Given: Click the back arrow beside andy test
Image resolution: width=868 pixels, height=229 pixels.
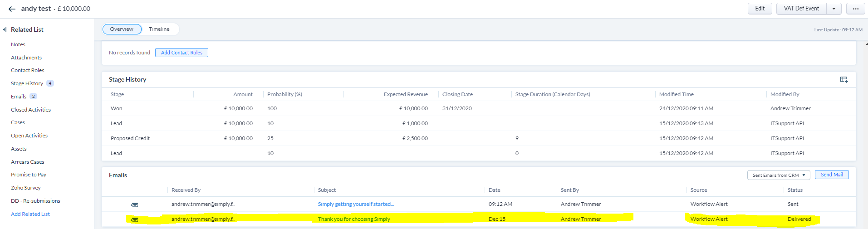Looking at the screenshot, I should point(12,9).
